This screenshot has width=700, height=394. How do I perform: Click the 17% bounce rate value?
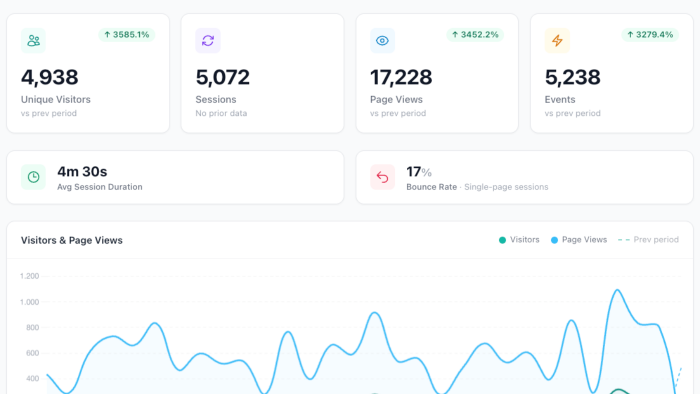pyautogui.click(x=419, y=172)
